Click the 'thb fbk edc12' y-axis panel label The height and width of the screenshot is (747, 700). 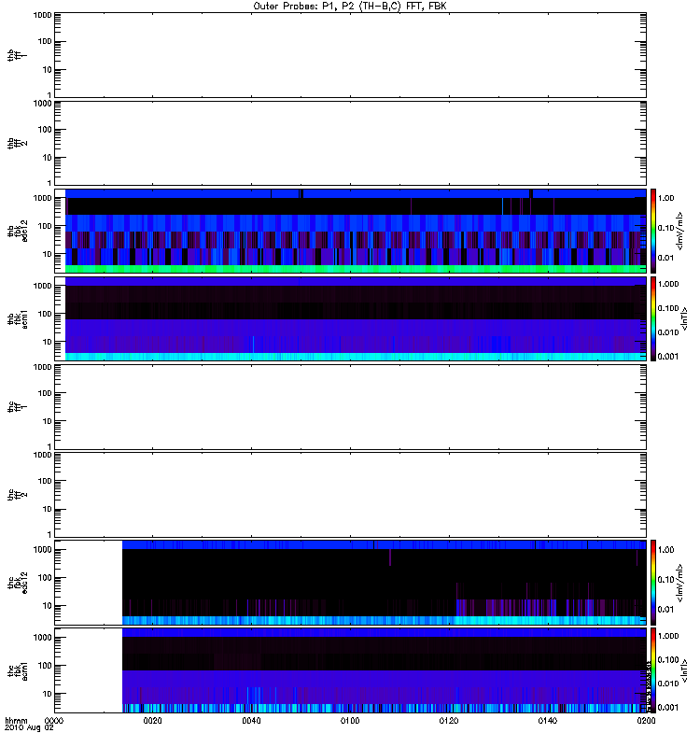[x=17, y=231]
